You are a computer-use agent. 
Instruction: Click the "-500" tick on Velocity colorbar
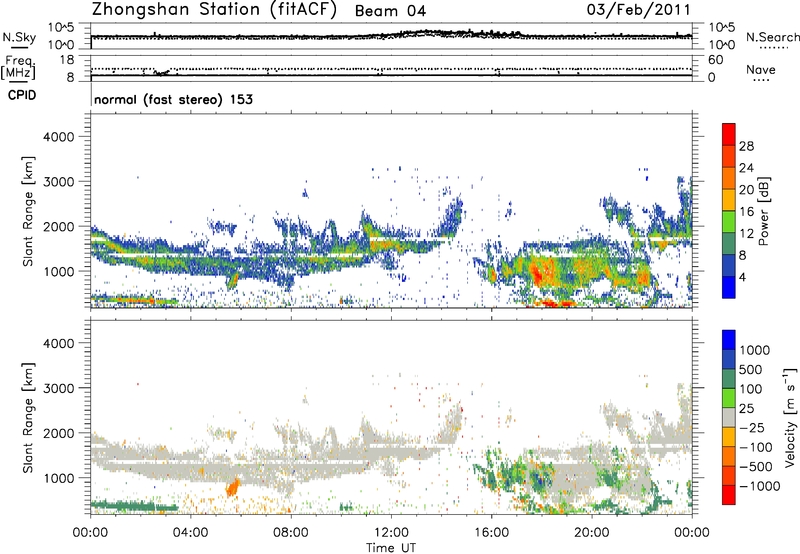[756, 466]
